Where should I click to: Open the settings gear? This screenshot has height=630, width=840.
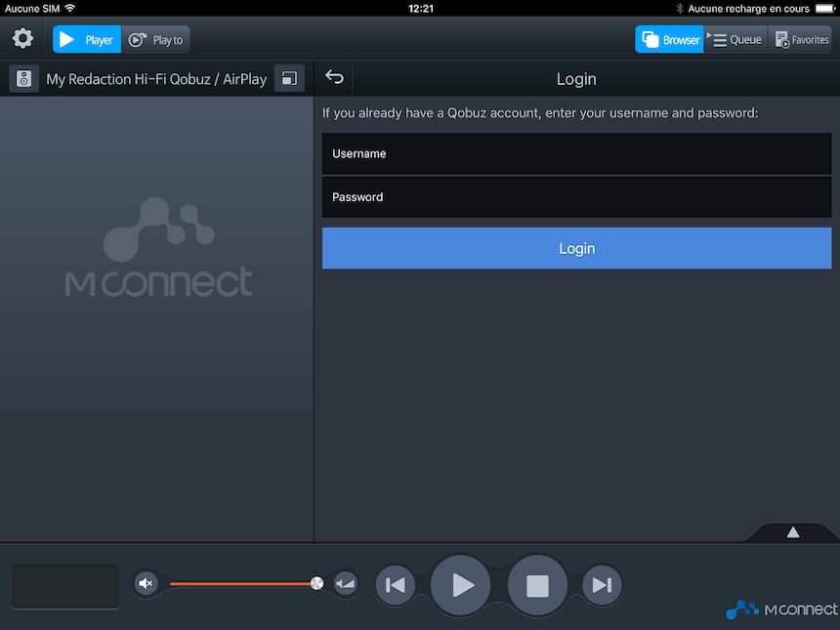(x=22, y=38)
